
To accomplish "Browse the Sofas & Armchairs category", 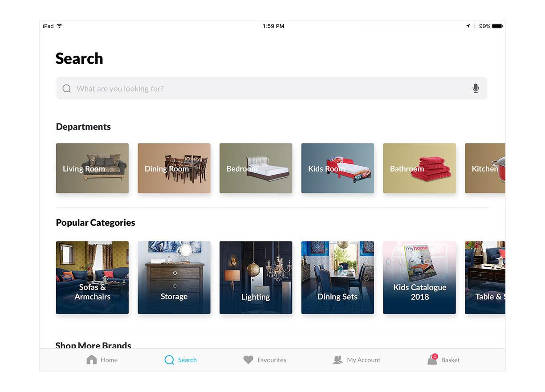I will pos(92,278).
